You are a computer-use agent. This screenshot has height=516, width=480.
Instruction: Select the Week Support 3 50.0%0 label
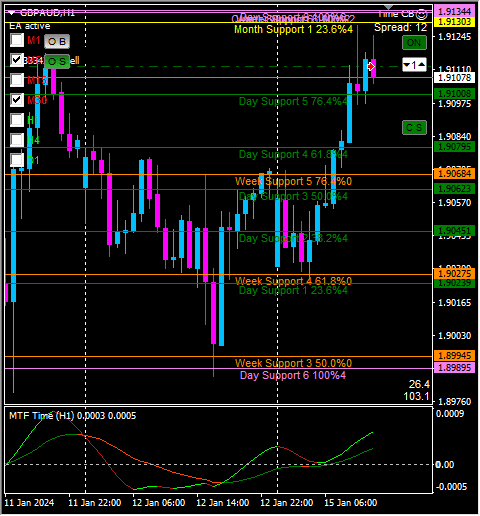tap(293, 363)
